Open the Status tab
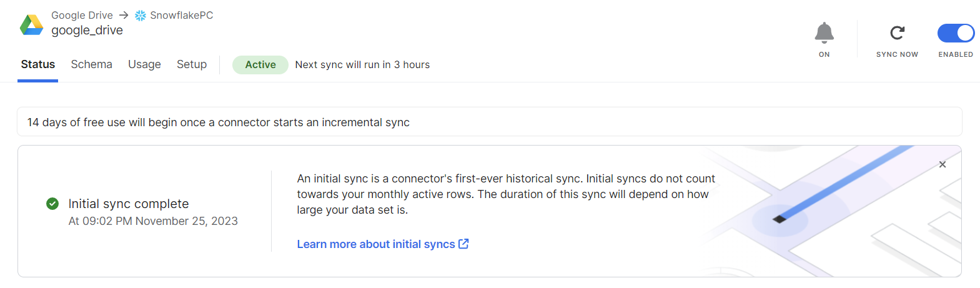 [x=38, y=64]
